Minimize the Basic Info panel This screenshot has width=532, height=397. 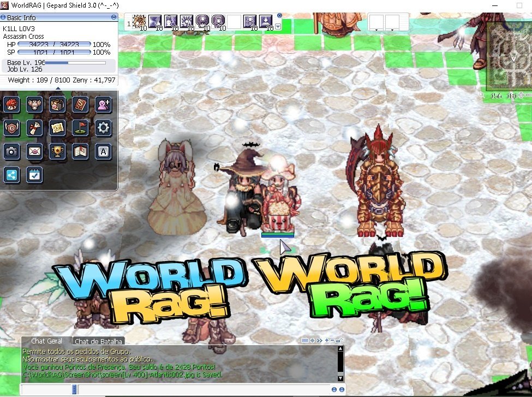(113, 17)
